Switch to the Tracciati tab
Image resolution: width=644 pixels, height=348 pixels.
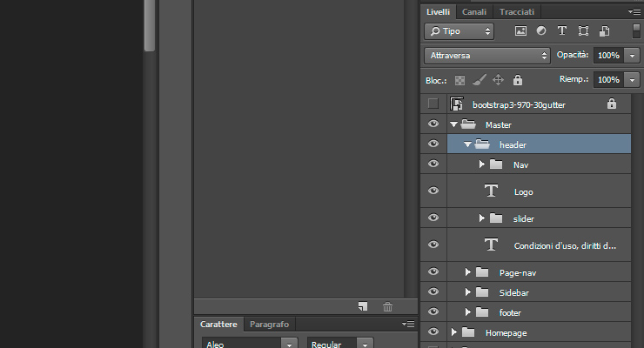(x=517, y=12)
